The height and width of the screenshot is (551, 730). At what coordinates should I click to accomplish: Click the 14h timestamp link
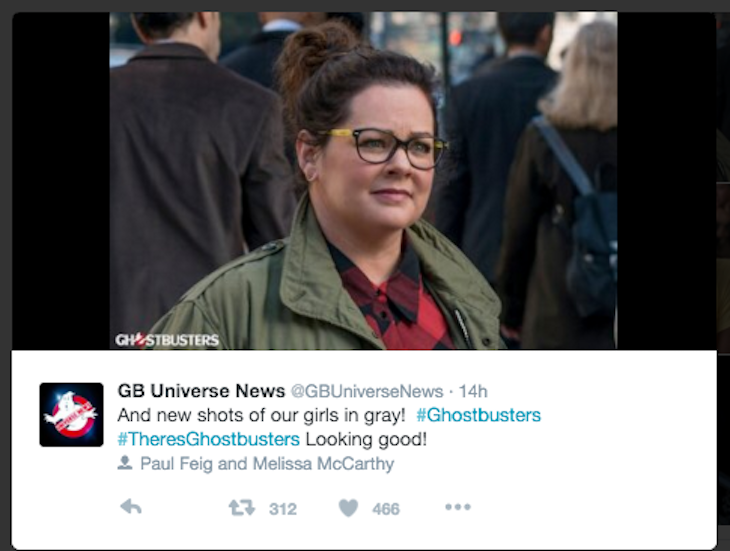[473, 391]
